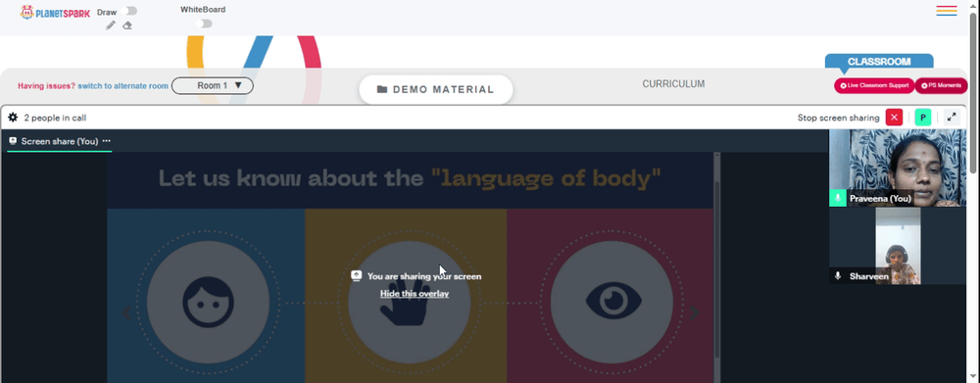Click switch to alternate room link
Viewport: 980px width, 383px height.
click(x=123, y=86)
